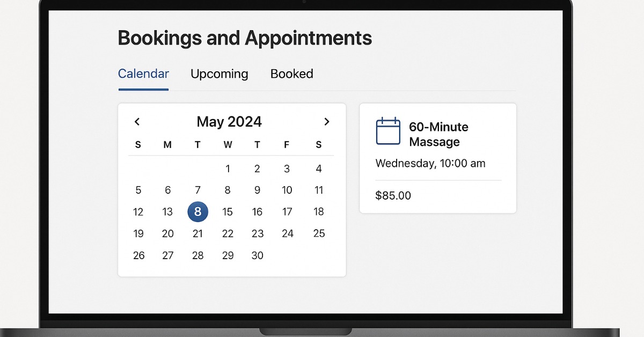Click date 4 under Saturday column
The height and width of the screenshot is (337, 644).
(319, 169)
